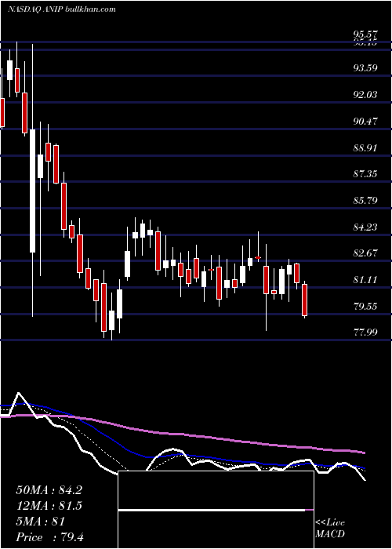Image resolution: width=392 pixels, height=549 pixels.
Task: Click the 12MA : 81.5 readout
Action: [x=49, y=506]
